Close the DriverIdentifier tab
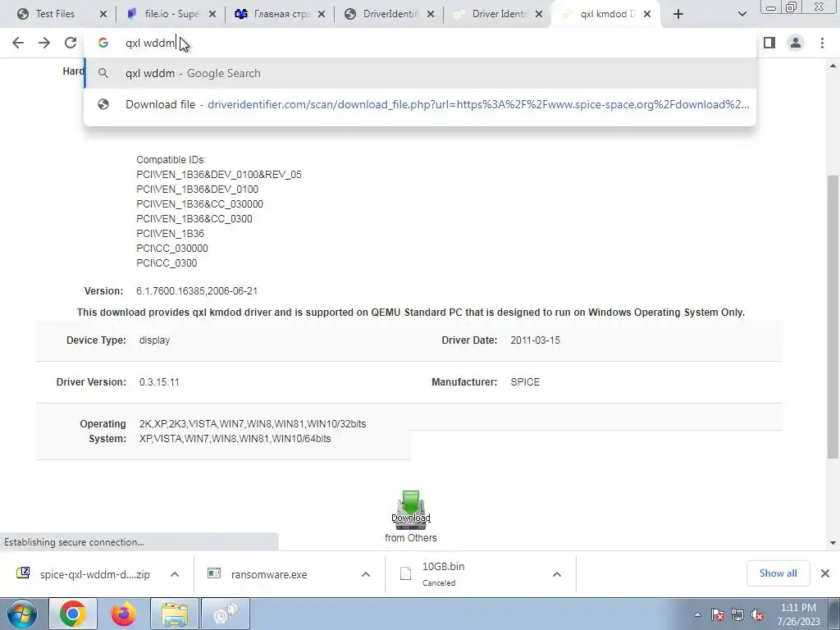The width and height of the screenshot is (840, 630). click(430, 14)
